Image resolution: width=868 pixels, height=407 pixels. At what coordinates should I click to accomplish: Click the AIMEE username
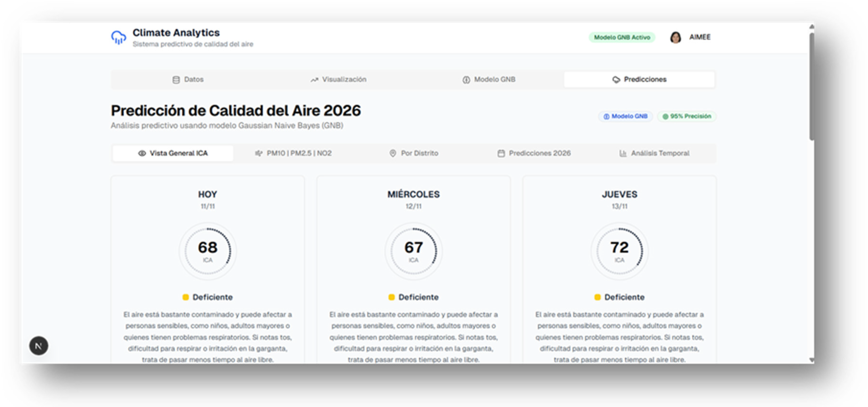pyautogui.click(x=700, y=37)
